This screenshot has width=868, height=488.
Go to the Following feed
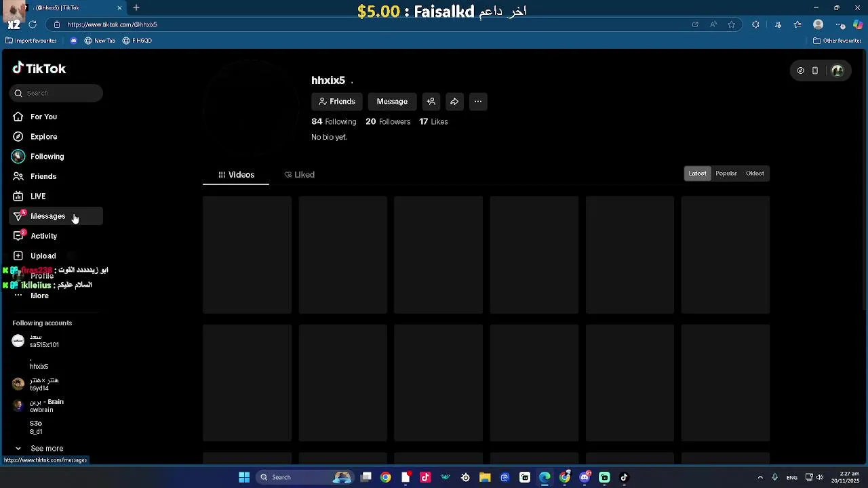pyautogui.click(x=56, y=157)
